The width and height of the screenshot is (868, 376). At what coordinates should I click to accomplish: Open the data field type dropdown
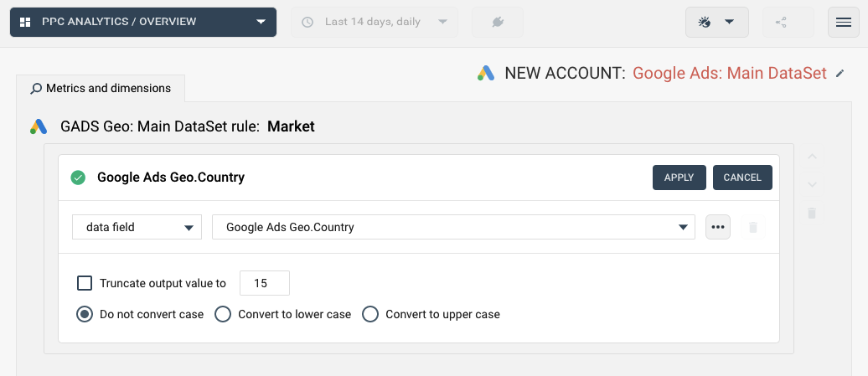(x=137, y=227)
